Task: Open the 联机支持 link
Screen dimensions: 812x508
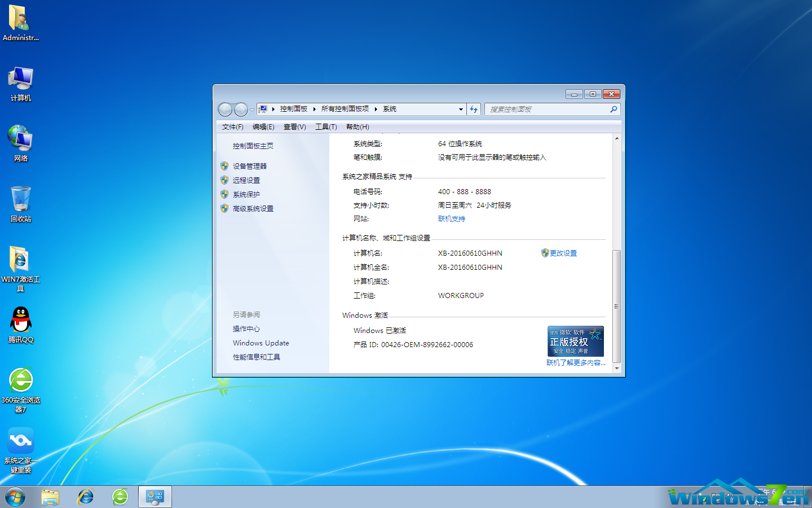Action: (x=451, y=218)
